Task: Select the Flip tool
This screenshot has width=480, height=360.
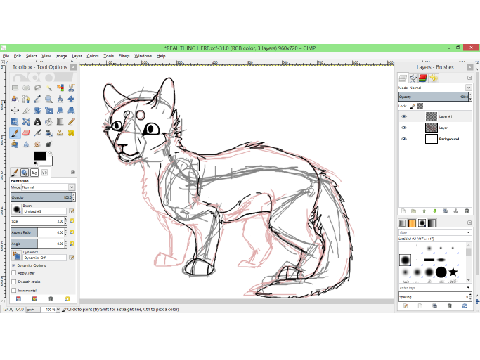Action: point(15,122)
